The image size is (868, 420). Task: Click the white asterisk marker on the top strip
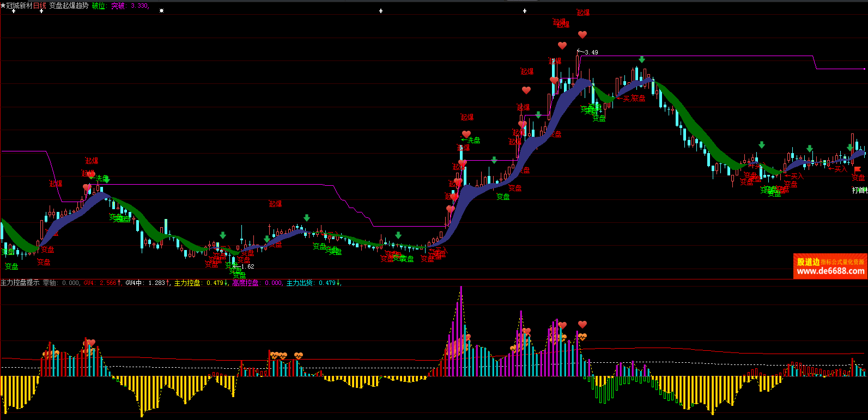point(161,10)
